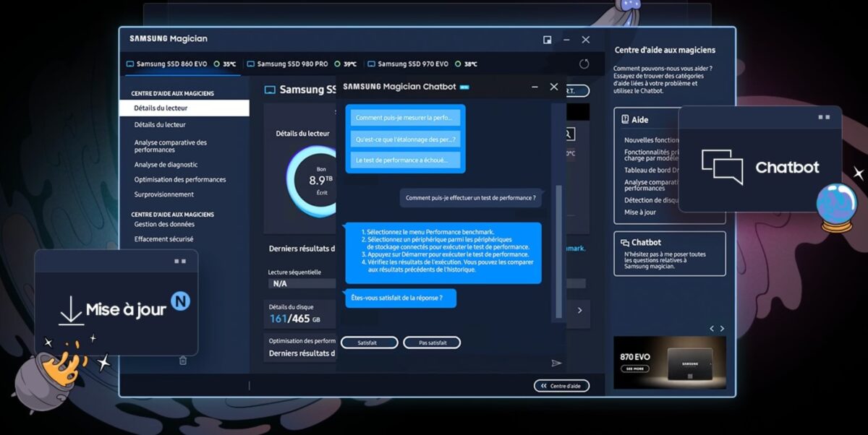Open Détection de disqu... help topic
This screenshot has height=435, width=868.
coord(652,200)
